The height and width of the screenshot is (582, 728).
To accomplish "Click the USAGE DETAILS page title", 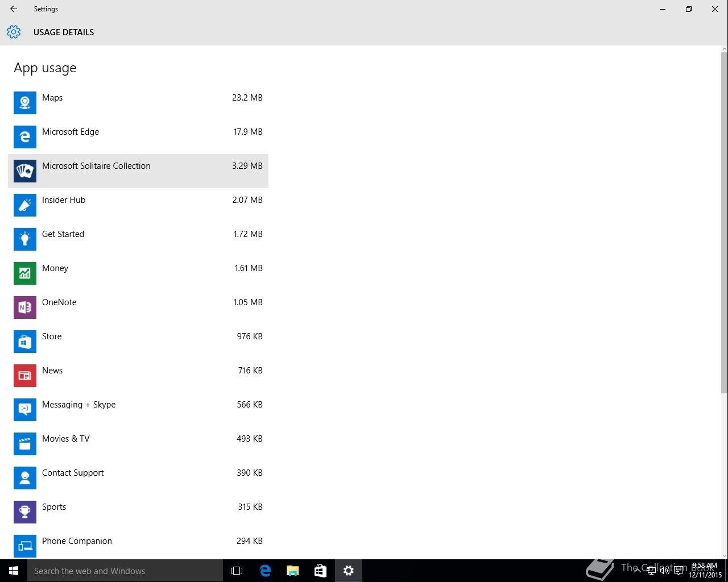I will pos(64,32).
